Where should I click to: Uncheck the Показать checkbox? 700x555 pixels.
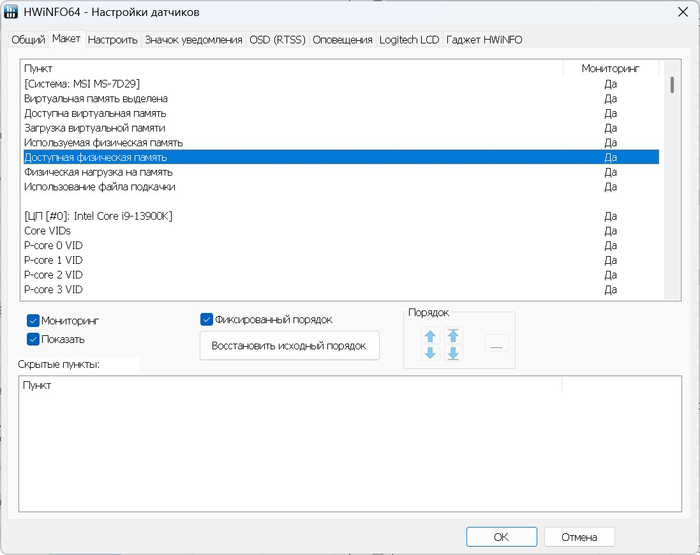(x=33, y=339)
